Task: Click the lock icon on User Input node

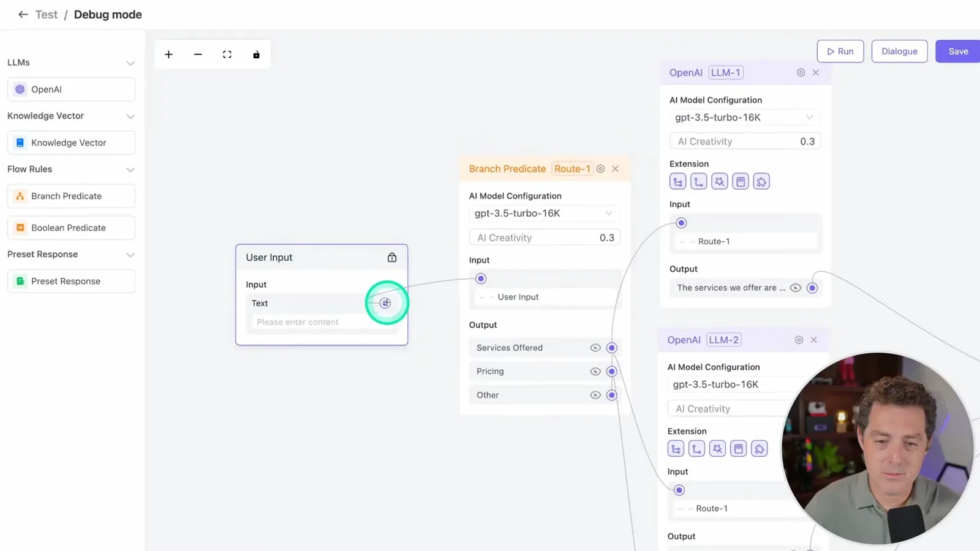Action: click(x=392, y=257)
